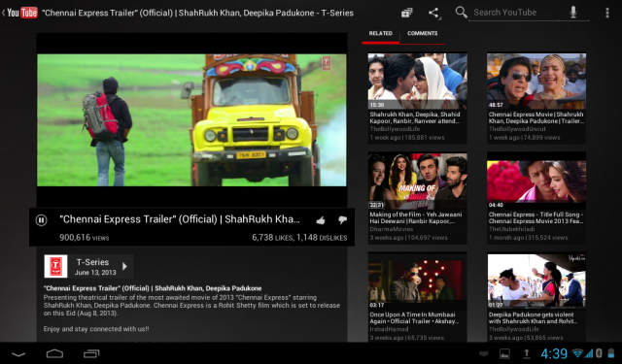622x364 pixels.
Task: Tap the battery status icon
Action: point(611,353)
